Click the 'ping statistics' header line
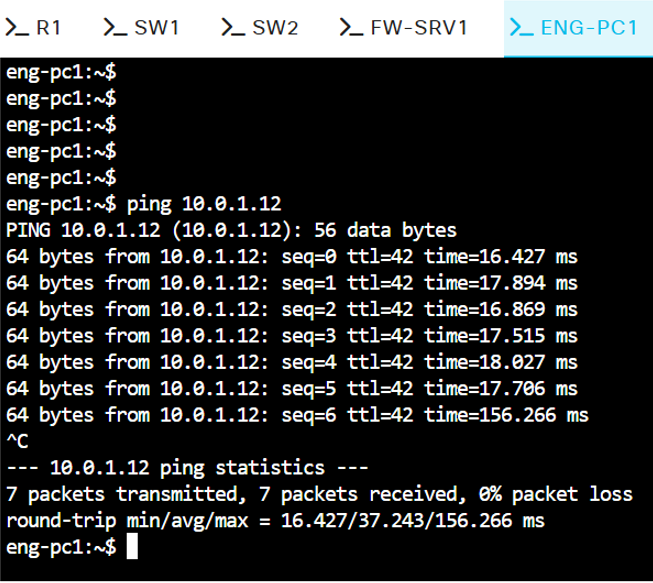The image size is (653, 583). [187, 468]
